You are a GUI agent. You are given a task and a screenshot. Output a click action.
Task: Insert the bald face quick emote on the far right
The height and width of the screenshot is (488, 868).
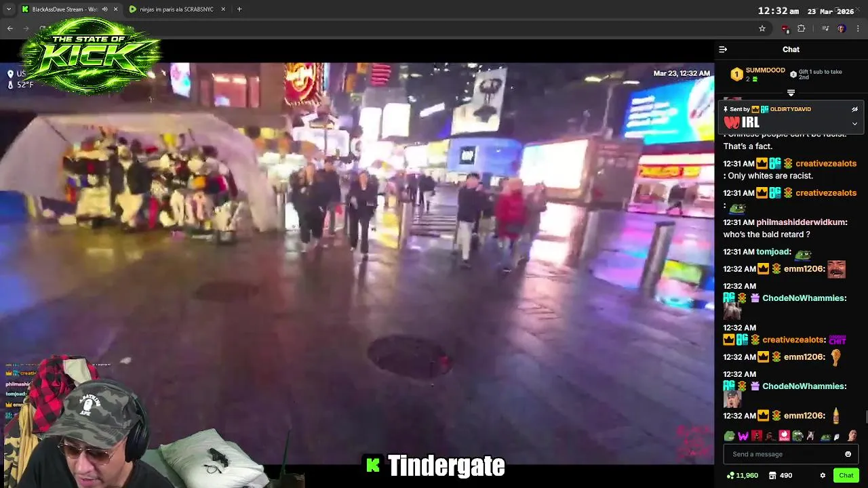tap(852, 436)
